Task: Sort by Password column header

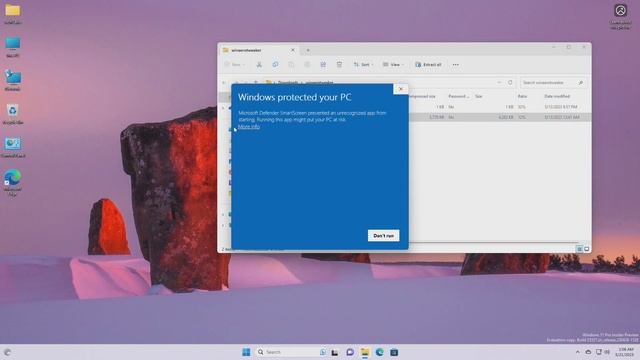Action: pos(458,96)
